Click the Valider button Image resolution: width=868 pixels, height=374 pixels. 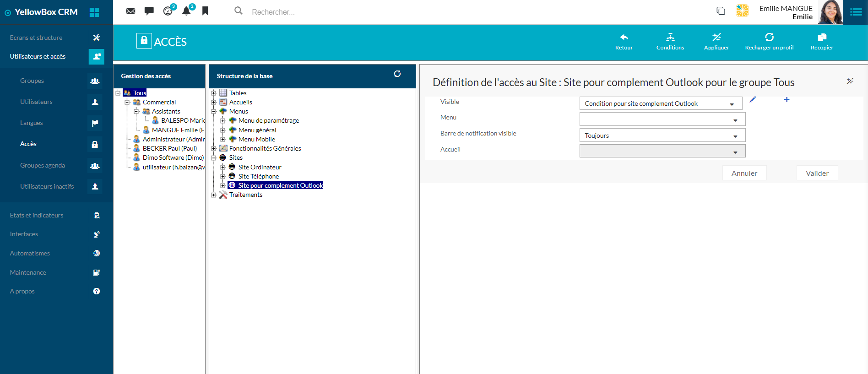point(817,173)
